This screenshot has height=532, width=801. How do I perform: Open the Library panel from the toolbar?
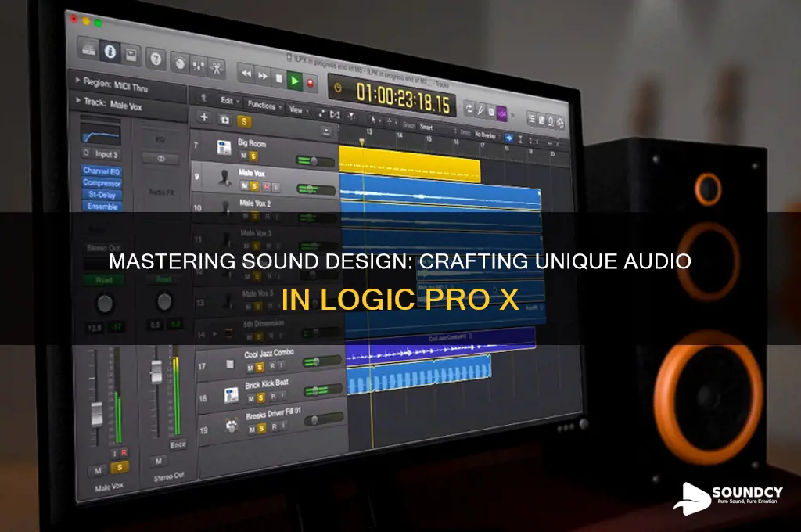point(89,48)
